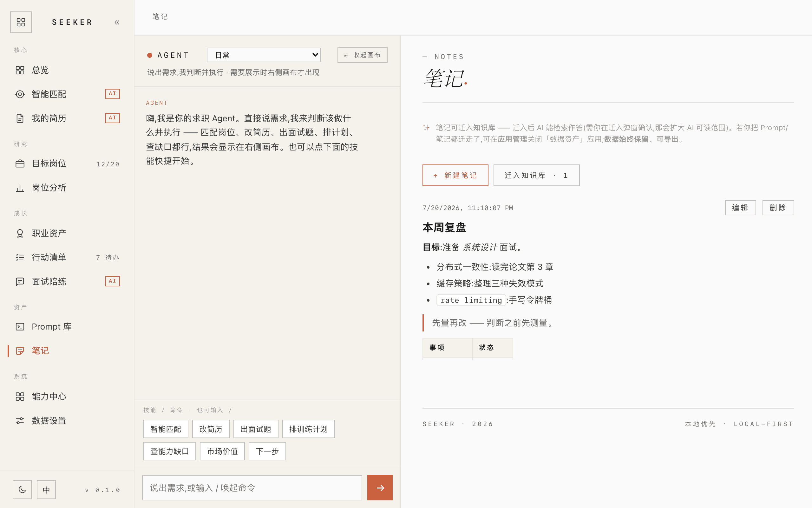Image resolution: width=812 pixels, height=508 pixels.
Task: Click 编辑 on the 本周复盘 note
Action: coord(740,208)
